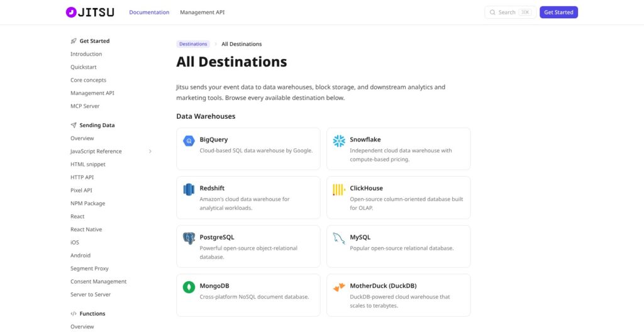Click the Redshift logo icon
The height and width of the screenshot is (332, 644).
189,189
